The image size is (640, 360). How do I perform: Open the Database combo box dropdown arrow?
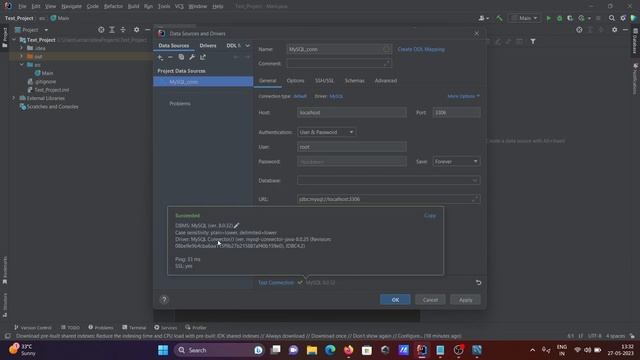tap(475, 180)
